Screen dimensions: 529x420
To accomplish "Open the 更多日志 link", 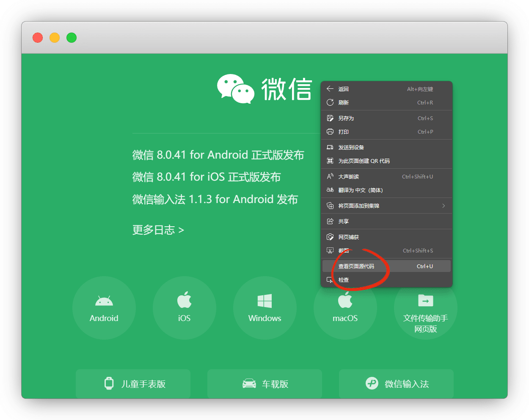I will (158, 230).
